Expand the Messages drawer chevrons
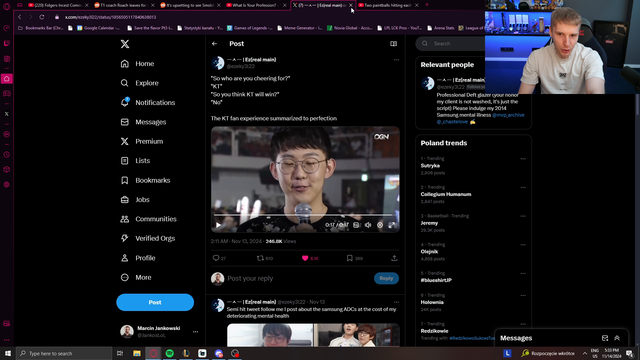The width and height of the screenshot is (640, 360). point(617,338)
